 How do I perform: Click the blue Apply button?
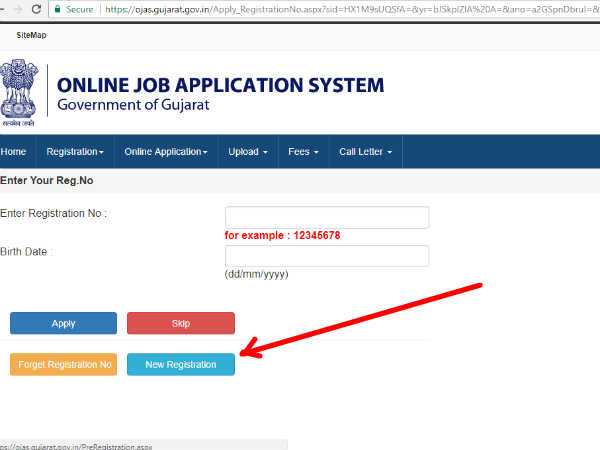pos(64,323)
